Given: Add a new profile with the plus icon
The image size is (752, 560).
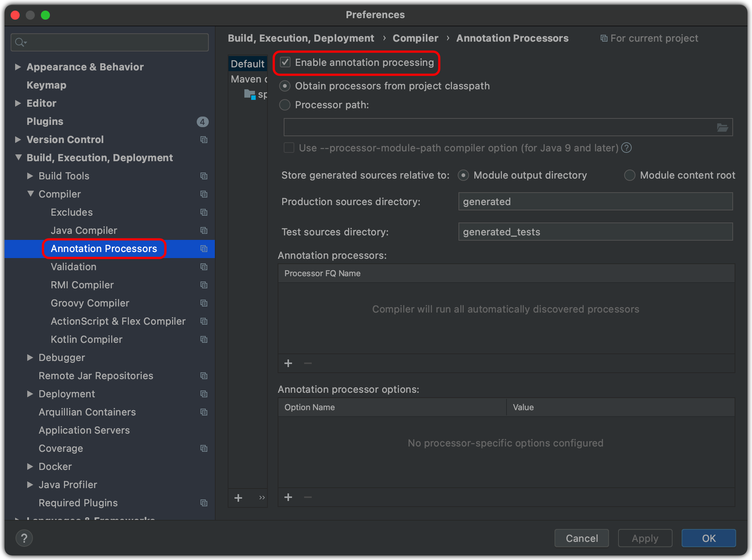Looking at the screenshot, I should point(238,498).
